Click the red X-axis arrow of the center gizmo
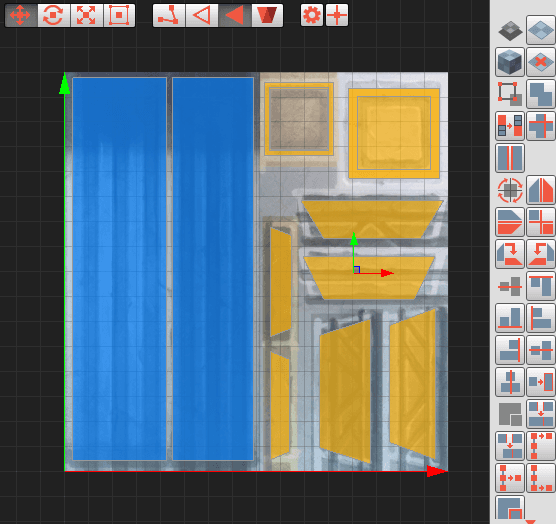556x524 pixels. point(387,273)
